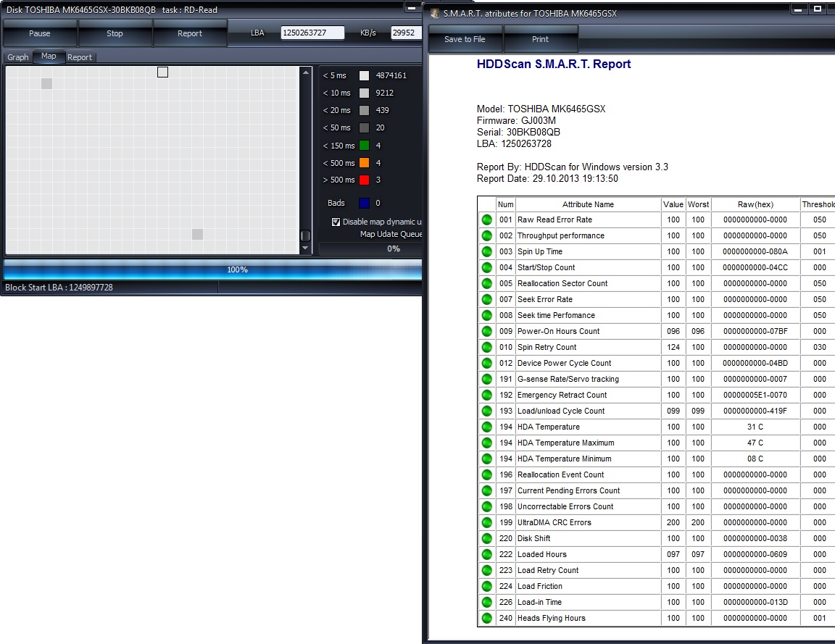Click the G-sense Rate/Servo tracking attribute name
The image size is (835, 644).
568,379
